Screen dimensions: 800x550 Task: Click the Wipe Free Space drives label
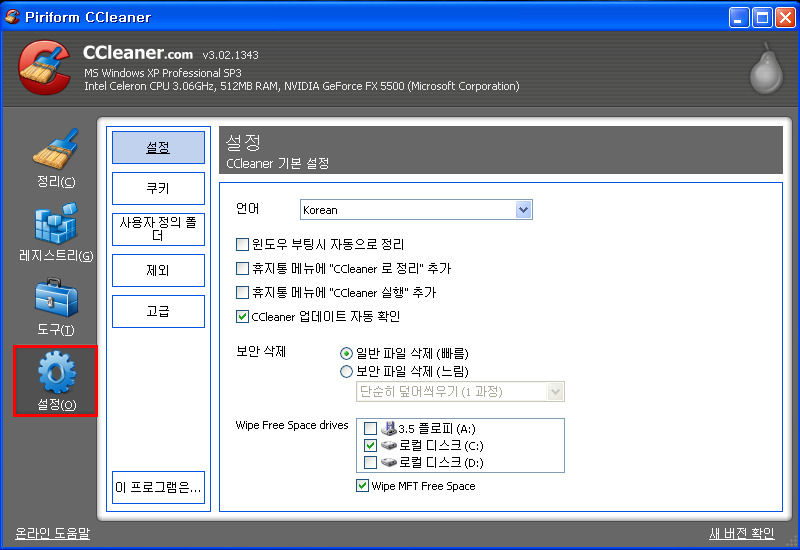click(x=292, y=425)
